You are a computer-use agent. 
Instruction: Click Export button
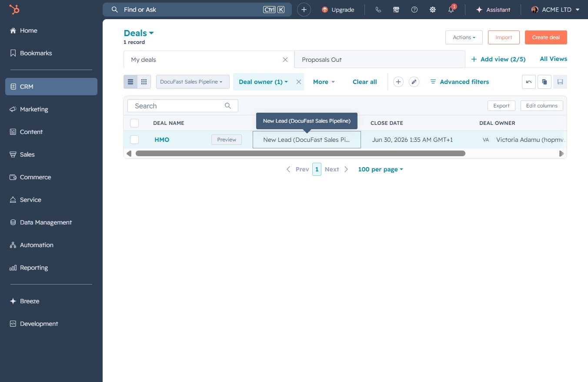coord(501,106)
